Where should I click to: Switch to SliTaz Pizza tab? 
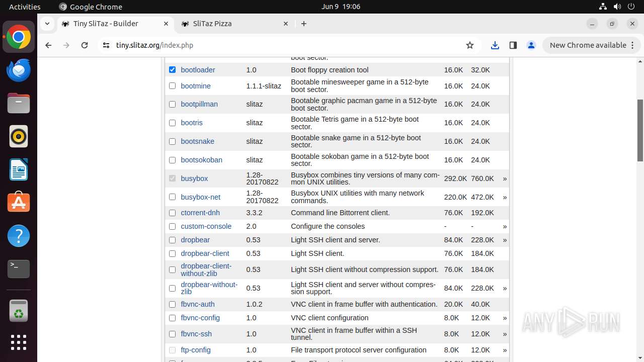click(235, 24)
